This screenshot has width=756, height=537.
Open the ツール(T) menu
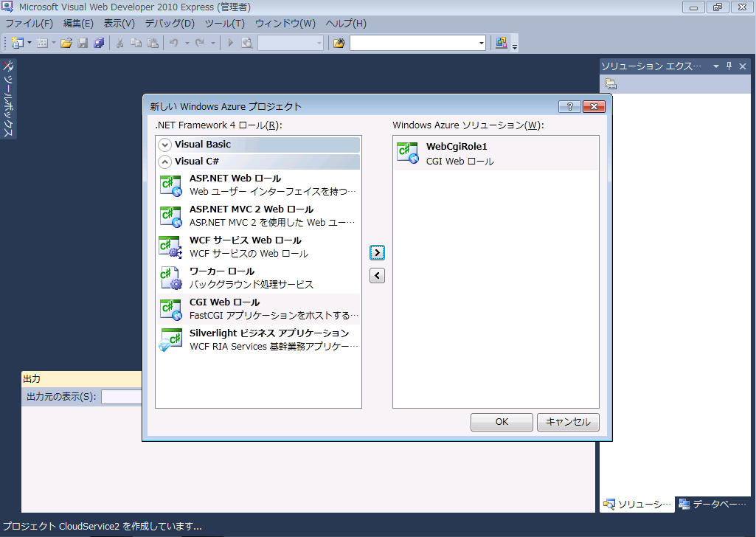click(x=225, y=23)
